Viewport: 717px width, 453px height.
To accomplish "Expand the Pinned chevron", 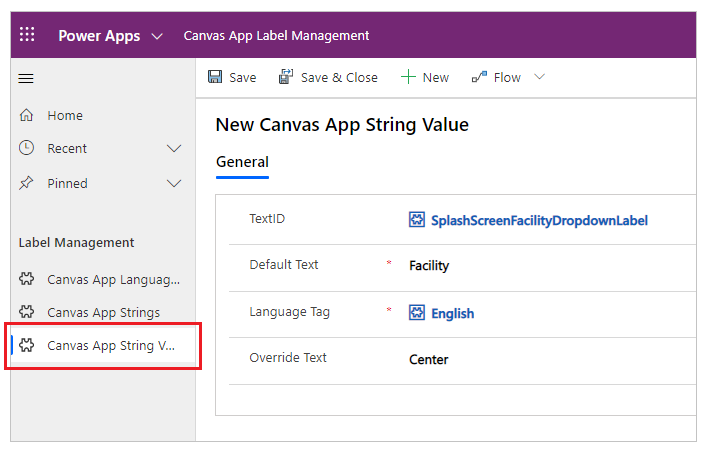I will [174, 183].
